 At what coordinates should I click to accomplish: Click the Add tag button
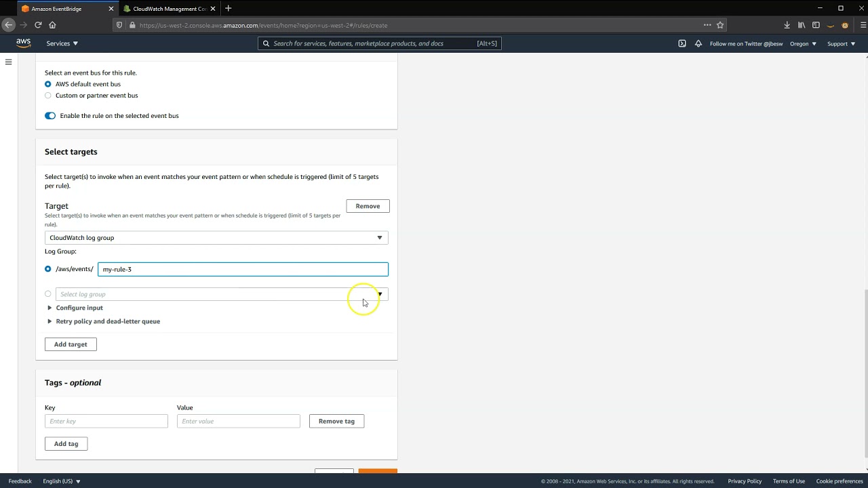pyautogui.click(x=66, y=444)
